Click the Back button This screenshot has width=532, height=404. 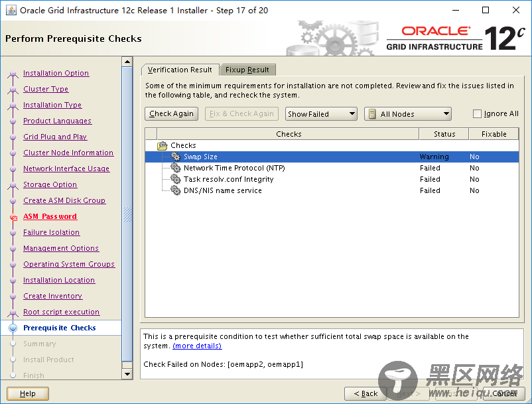click(366, 393)
